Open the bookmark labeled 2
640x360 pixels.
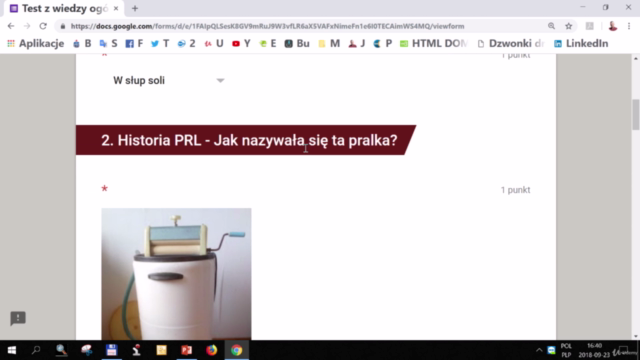click(x=187, y=43)
